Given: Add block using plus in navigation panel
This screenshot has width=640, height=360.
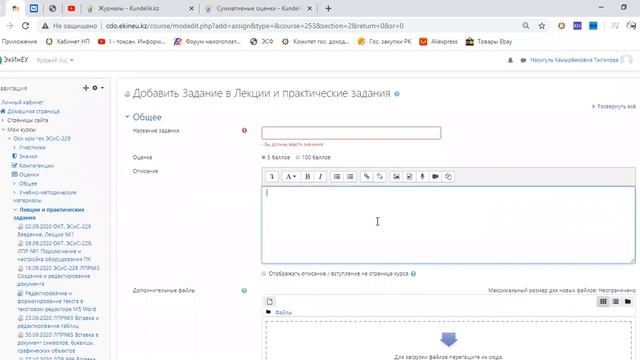Looking at the screenshot, I should coord(86,88).
